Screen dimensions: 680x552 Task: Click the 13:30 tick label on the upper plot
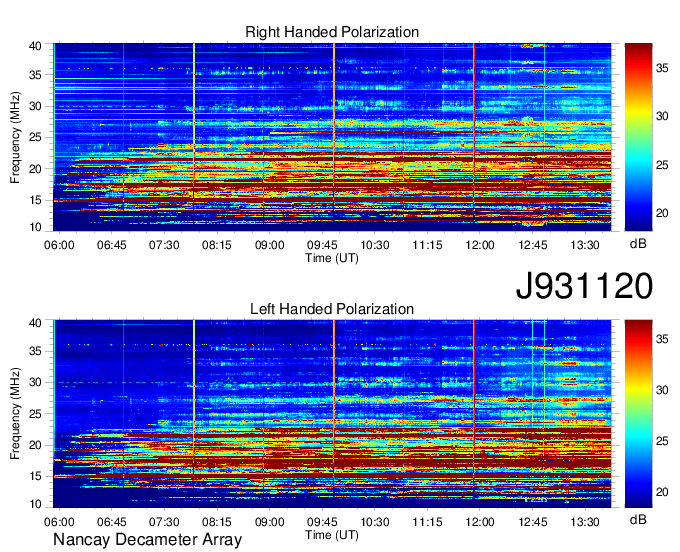(585, 245)
